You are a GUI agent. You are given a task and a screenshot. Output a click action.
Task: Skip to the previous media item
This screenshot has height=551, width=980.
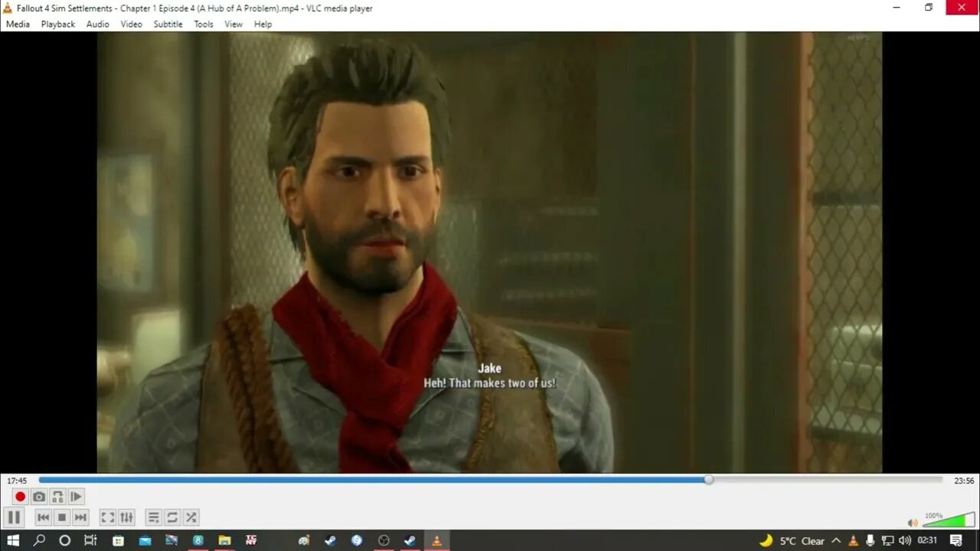(44, 518)
